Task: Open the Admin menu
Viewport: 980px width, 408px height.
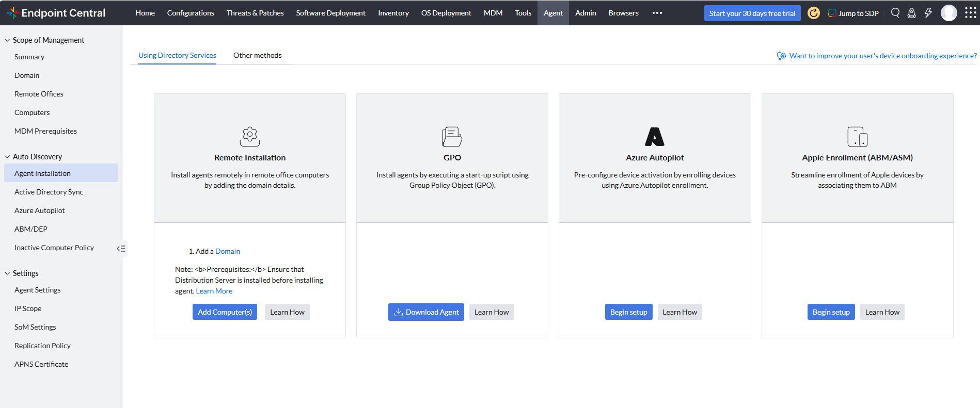Action: coord(586,13)
